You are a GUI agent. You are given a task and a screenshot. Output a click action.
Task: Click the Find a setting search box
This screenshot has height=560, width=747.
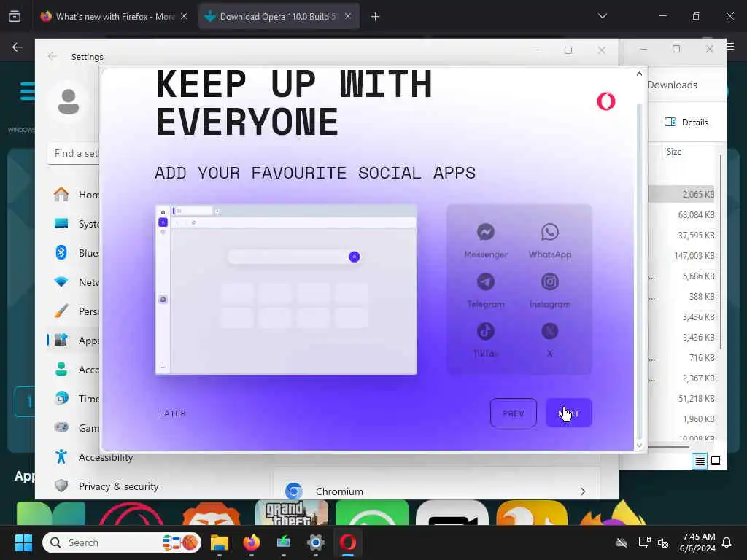coord(74,153)
